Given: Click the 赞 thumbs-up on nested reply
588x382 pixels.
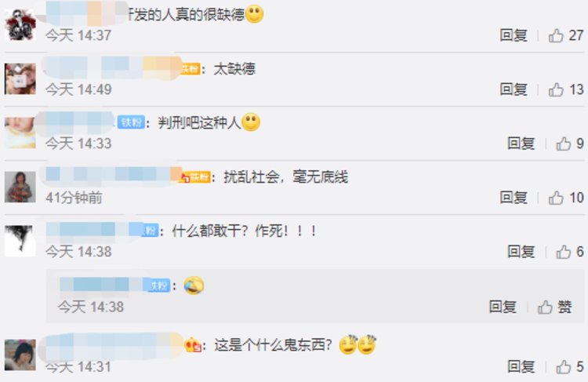Looking at the screenshot, I should pyautogui.click(x=554, y=307).
